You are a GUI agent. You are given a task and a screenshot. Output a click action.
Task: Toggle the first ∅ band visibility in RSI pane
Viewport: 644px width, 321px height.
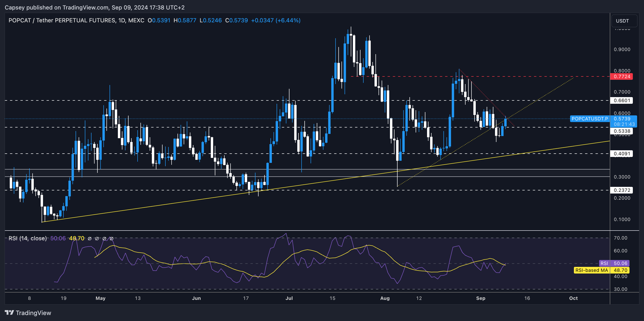[90, 238]
